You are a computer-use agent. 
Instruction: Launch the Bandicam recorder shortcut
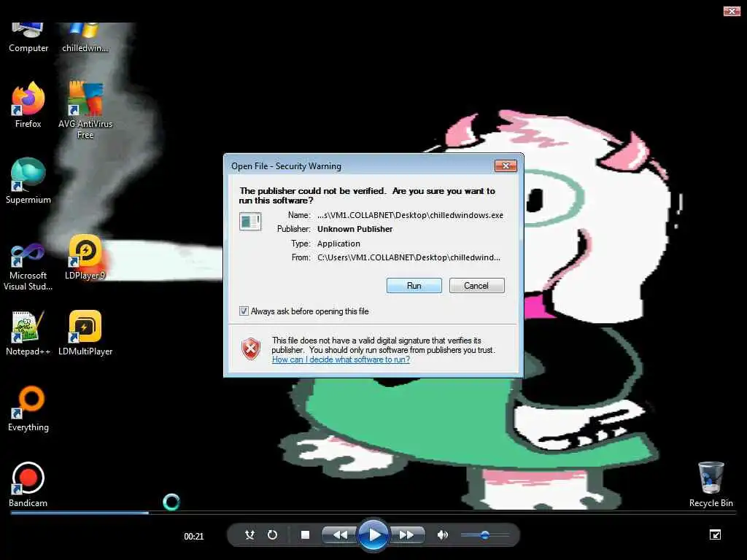[28, 485]
